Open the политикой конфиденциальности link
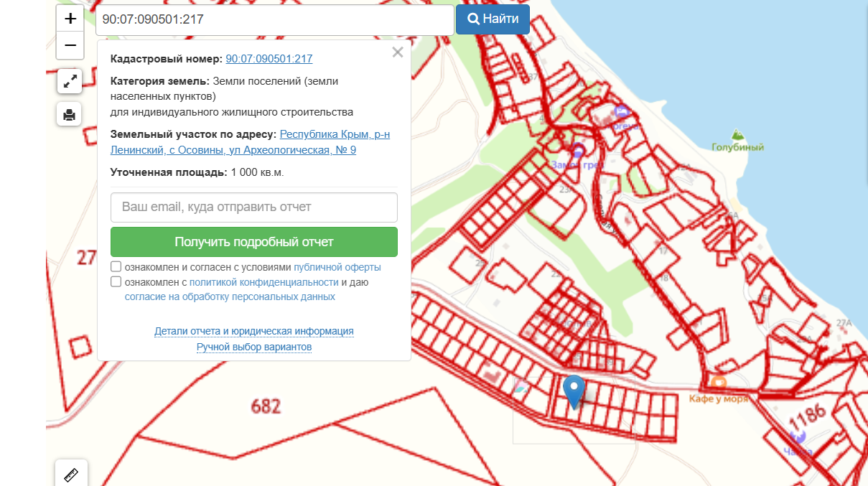 click(x=264, y=282)
